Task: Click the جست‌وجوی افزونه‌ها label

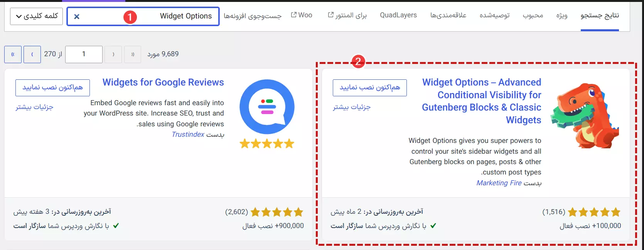Action: [x=253, y=16]
